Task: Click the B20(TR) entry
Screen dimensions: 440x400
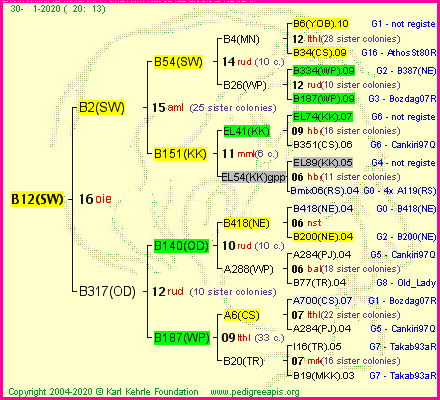Action: (243, 361)
